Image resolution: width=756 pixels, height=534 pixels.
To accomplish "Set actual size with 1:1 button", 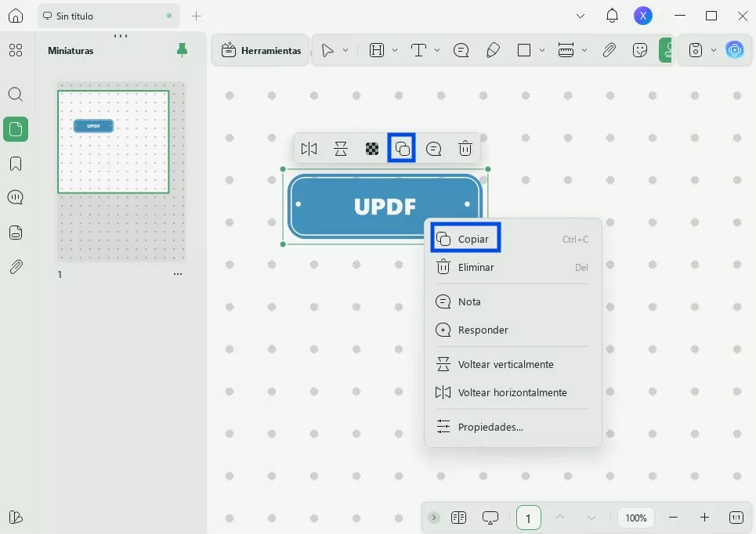I will click(x=736, y=518).
